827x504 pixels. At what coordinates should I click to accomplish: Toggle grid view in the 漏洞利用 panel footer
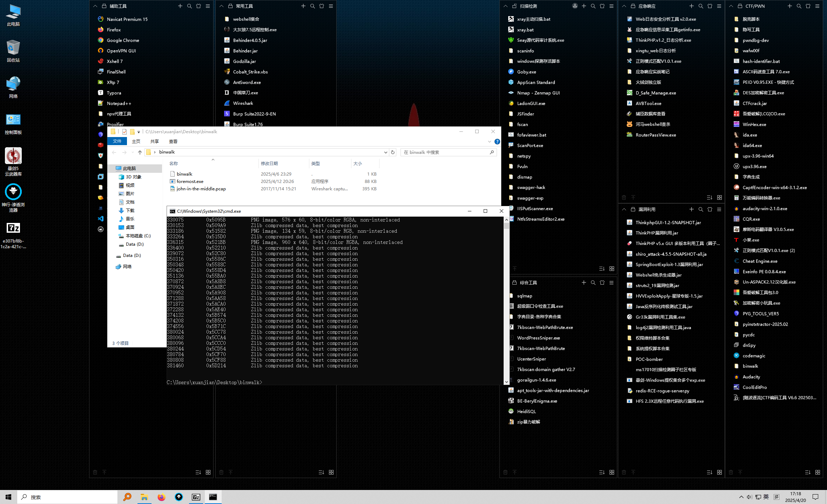coord(719,472)
